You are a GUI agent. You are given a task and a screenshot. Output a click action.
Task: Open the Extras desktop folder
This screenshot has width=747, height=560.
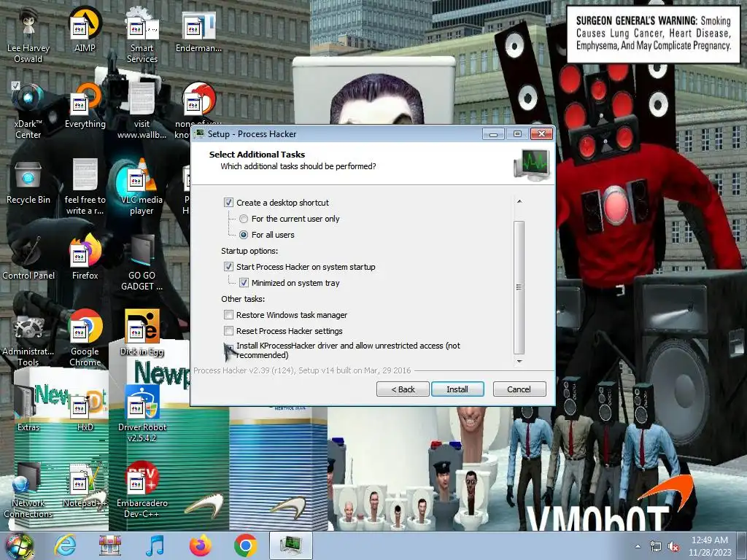[28, 408]
